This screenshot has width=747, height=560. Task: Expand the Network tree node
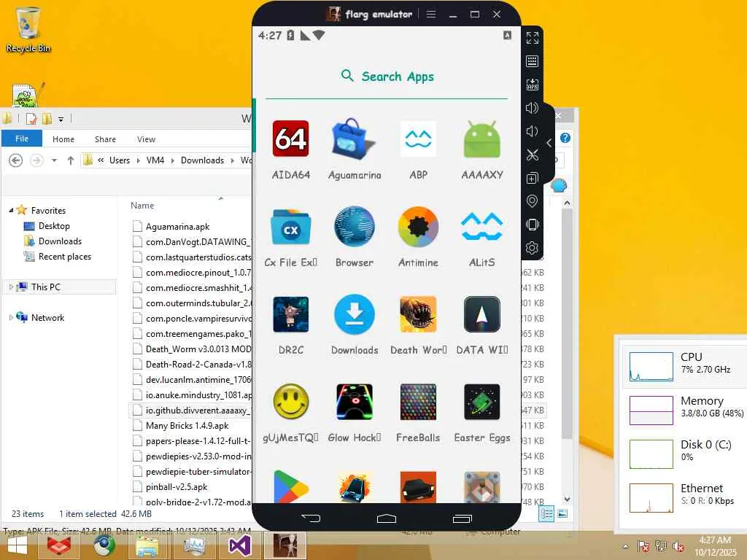click(x=11, y=317)
